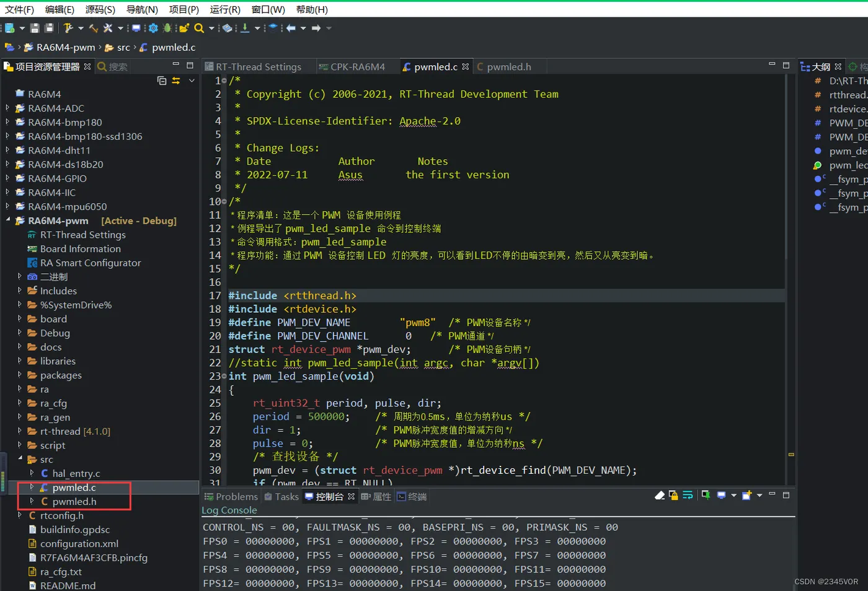Open the terminal monitor icon in toolbar

click(136, 28)
